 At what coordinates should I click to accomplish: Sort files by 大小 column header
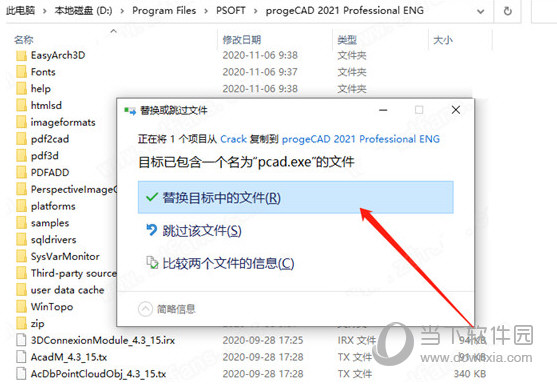coord(443,39)
